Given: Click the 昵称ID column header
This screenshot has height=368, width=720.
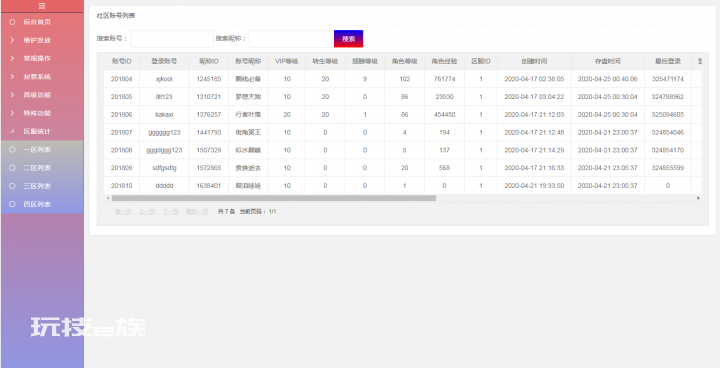Looking at the screenshot, I should [x=209, y=61].
